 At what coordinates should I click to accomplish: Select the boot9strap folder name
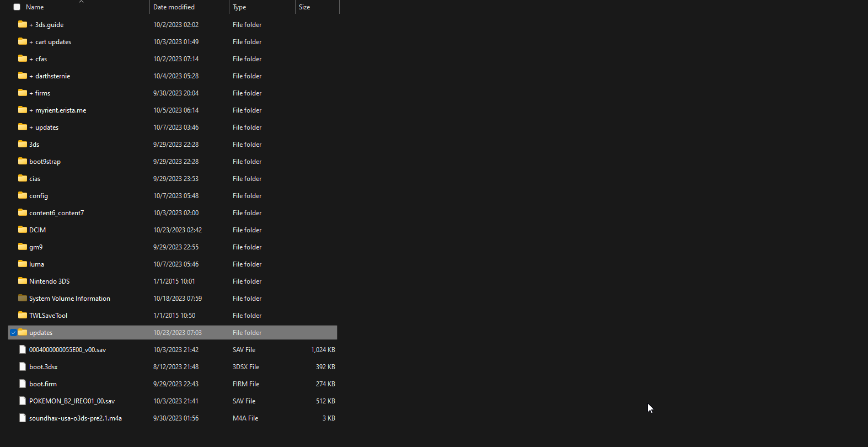[45, 162]
